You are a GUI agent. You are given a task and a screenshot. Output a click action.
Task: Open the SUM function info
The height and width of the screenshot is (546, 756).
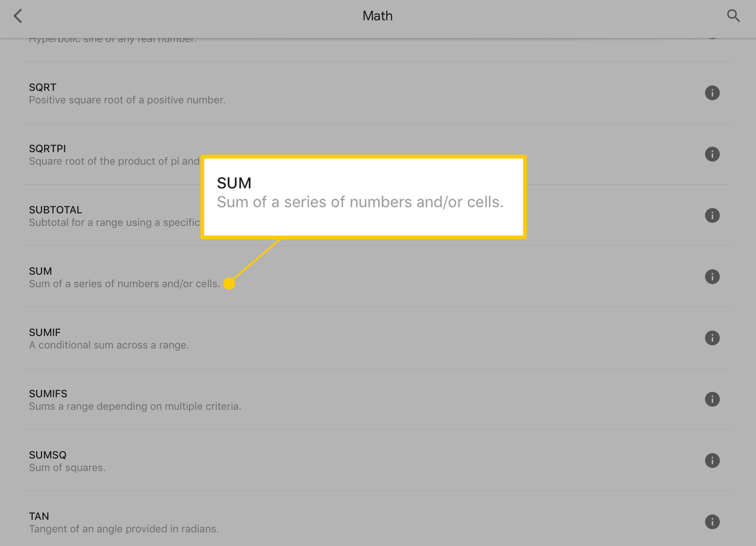pyautogui.click(x=712, y=277)
